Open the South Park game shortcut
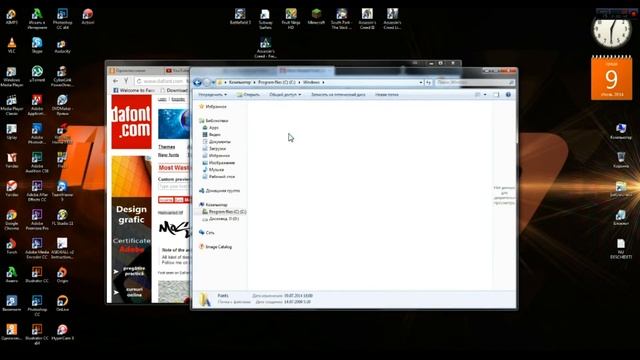Viewport: 640px width, 360px height. coord(341,19)
